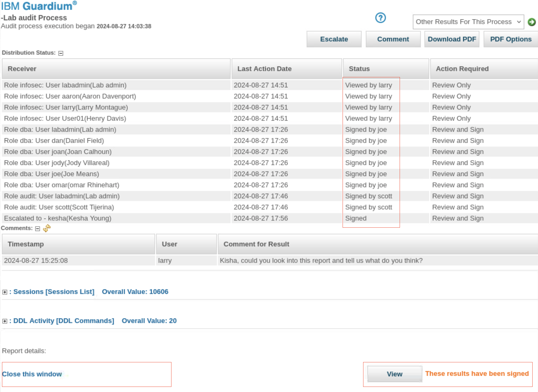Click Download PDF button
This screenshot has height=392, width=538.
(452, 39)
